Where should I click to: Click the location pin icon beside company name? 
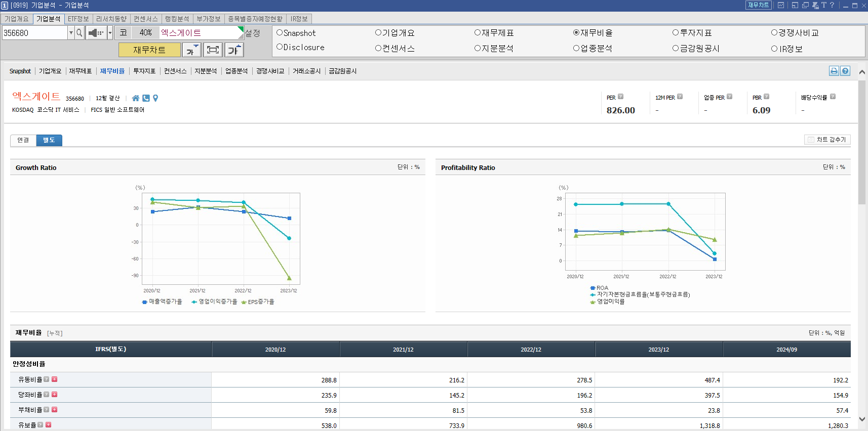tap(155, 98)
